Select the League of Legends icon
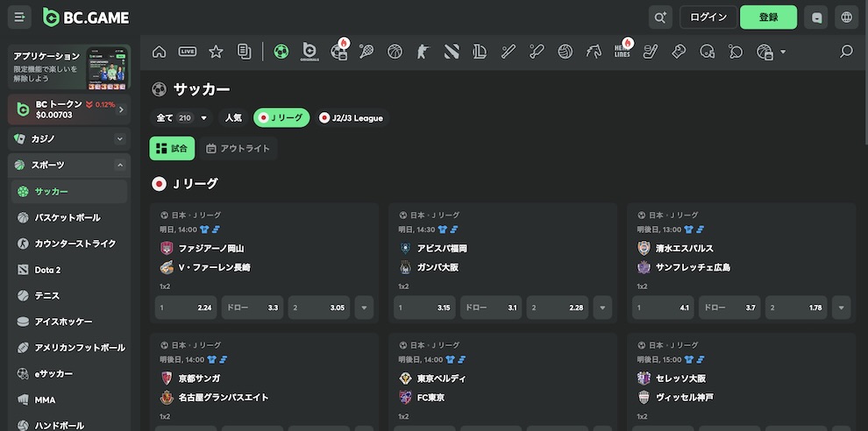Screen dimensions: 868x431 [x=480, y=52]
